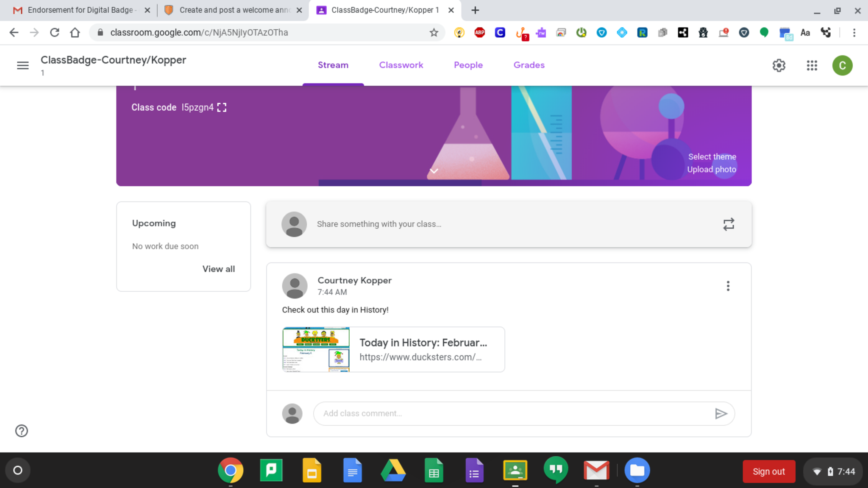Display class code in full screen
This screenshot has width=868, height=488.
coord(222,107)
